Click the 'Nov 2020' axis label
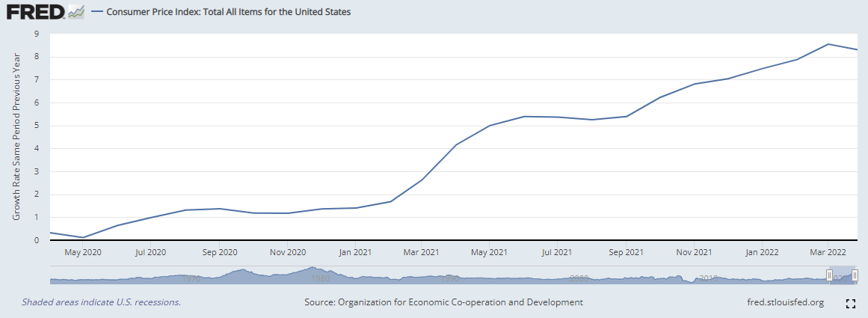The width and height of the screenshot is (868, 318). [x=288, y=252]
